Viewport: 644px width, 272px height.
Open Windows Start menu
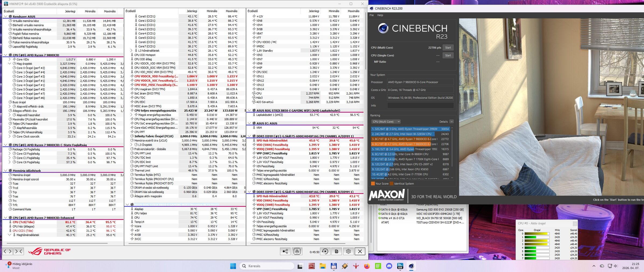(233, 266)
